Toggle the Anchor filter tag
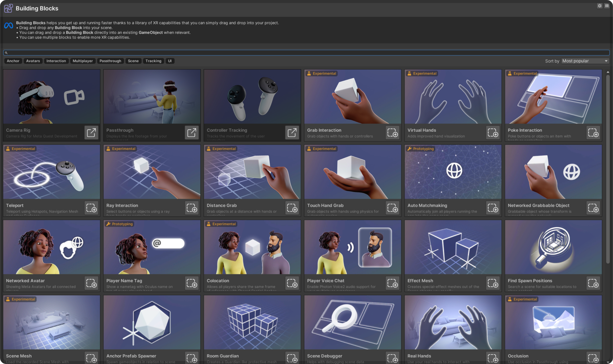The image size is (613, 364). pos(13,61)
